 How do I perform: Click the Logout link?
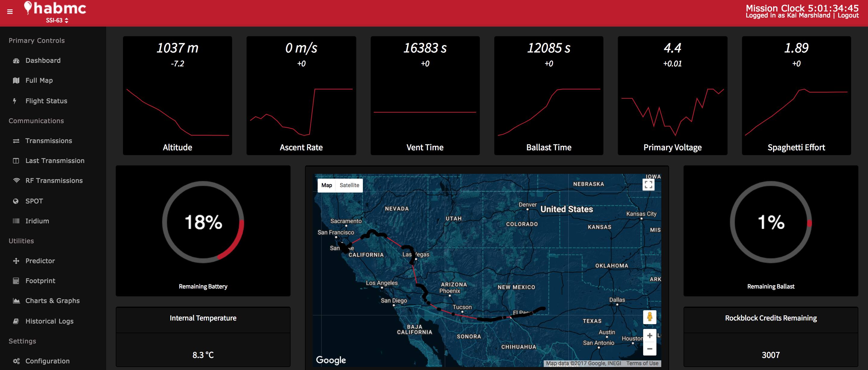click(x=848, y=15)
